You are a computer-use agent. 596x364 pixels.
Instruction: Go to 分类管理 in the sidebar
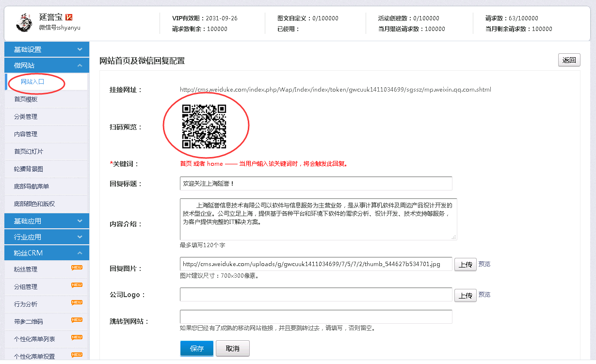(47, 117)
